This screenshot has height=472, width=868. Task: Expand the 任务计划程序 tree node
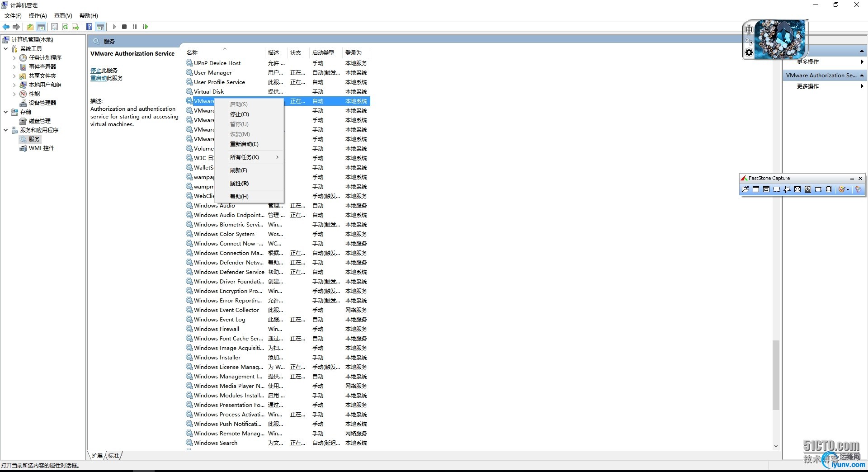tap(14, 58)
